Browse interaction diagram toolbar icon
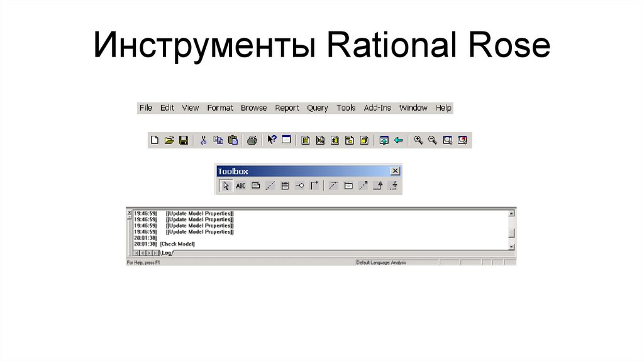644x361 pixels. pos(320,140)
